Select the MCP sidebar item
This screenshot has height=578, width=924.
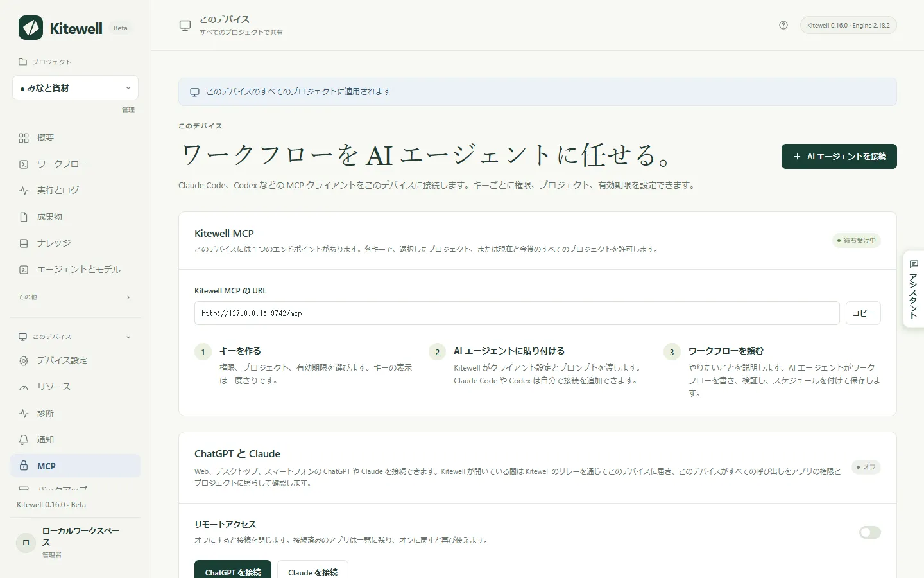(75, 466)
